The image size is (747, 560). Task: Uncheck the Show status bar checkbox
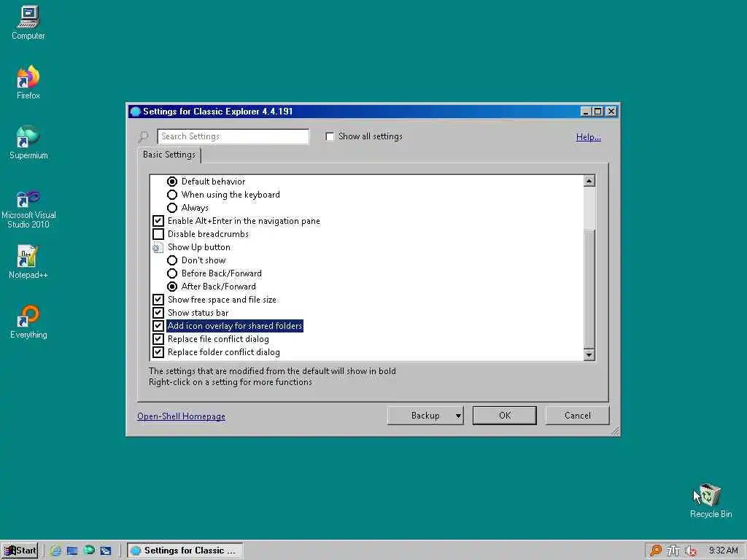click(158, 313)
